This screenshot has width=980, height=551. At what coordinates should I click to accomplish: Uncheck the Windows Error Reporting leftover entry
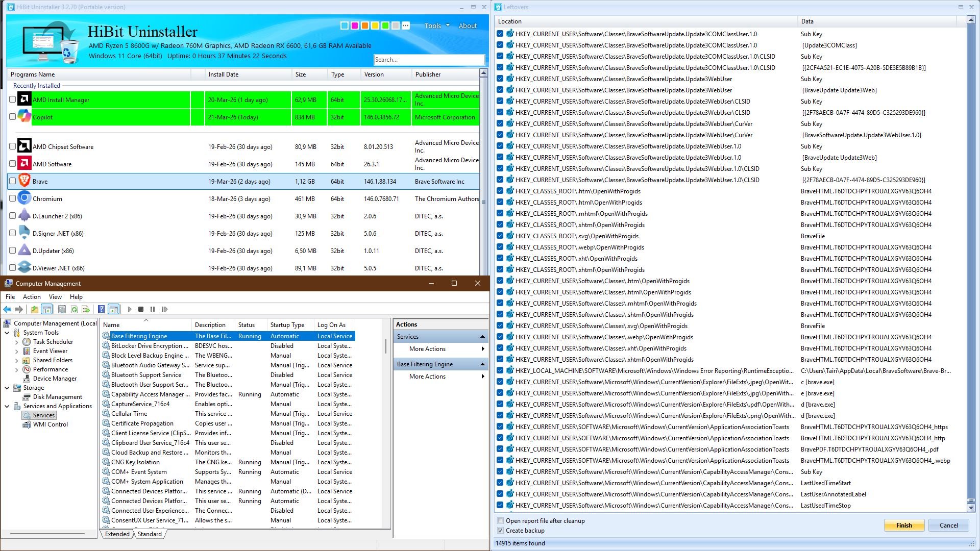[x=500, y=371]
